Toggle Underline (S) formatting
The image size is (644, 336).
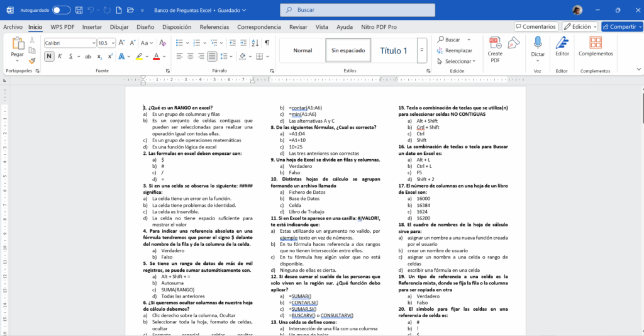(70, 56)
